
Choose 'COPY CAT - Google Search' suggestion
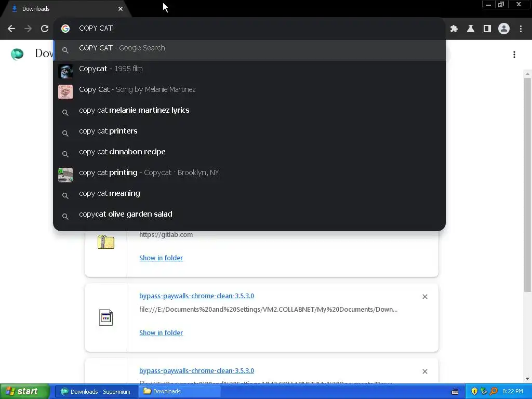249,50
